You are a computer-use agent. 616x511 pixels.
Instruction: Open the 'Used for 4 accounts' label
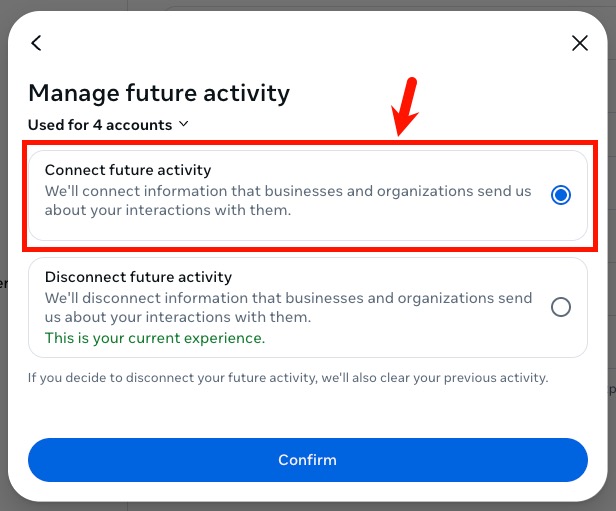[100, 125]
